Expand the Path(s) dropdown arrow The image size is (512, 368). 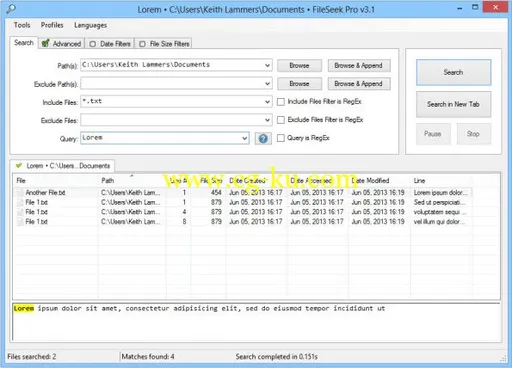(x=267, y=65)
